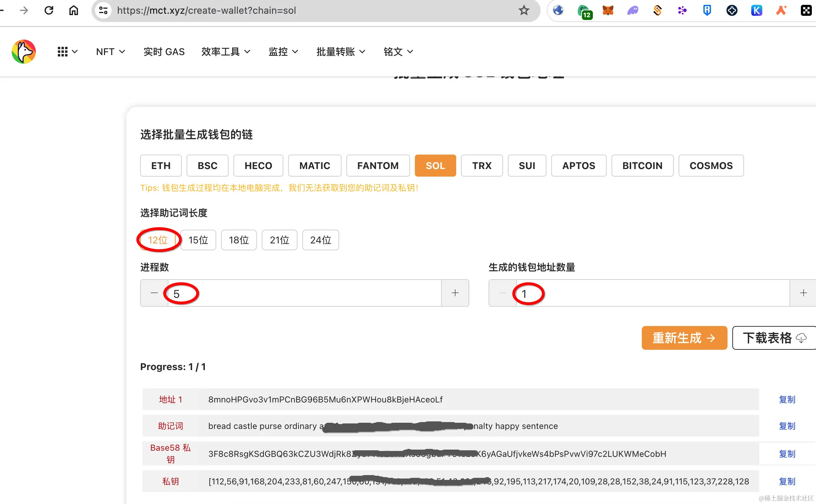Copy the 助记词 mnemonic row
Screen dimensions: 816x504
[787, 426]
